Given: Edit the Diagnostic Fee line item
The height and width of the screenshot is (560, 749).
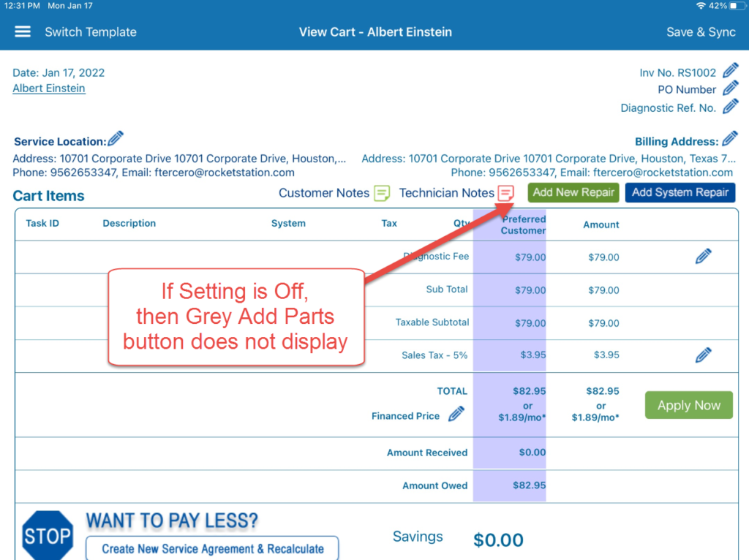Looking at the screenshot, I should 703,256.
